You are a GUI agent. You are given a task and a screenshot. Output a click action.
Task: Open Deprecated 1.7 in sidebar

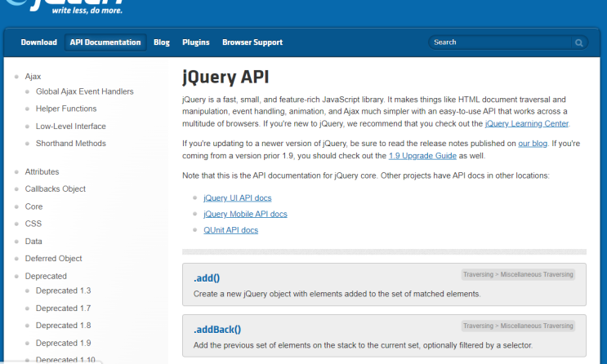tap(64, 309)
